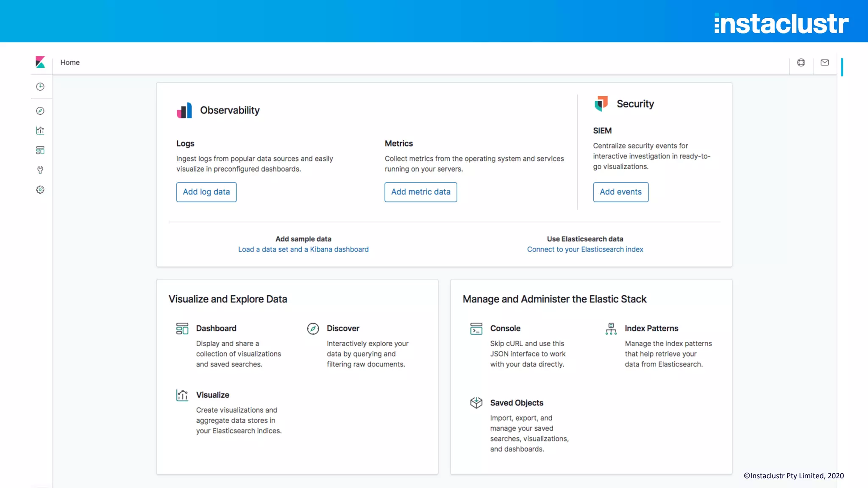
Task: Click the Console card terminal icon
Action: point(476,329)
